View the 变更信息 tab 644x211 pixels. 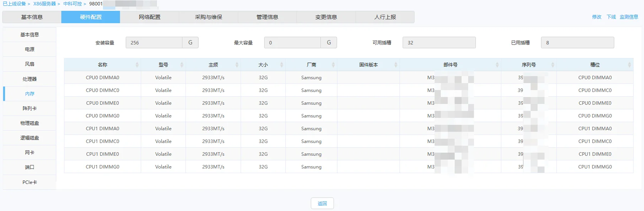point(326,17)
